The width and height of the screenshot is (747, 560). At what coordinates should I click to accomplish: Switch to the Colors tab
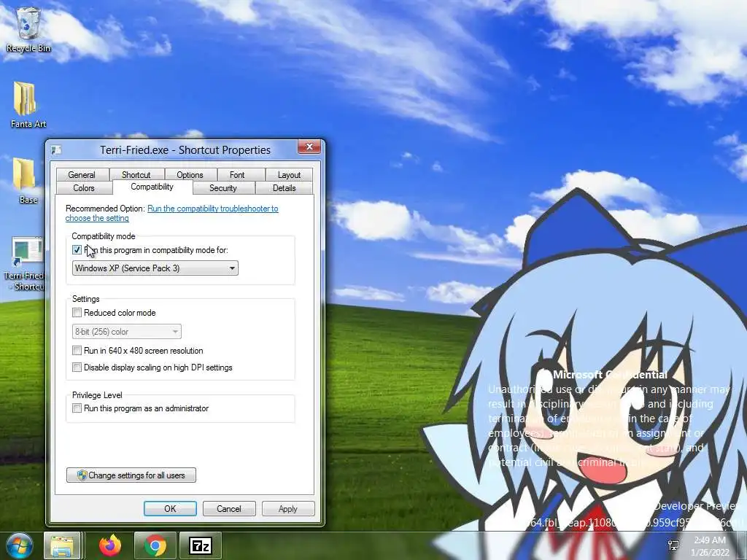[x=84, y=187]
